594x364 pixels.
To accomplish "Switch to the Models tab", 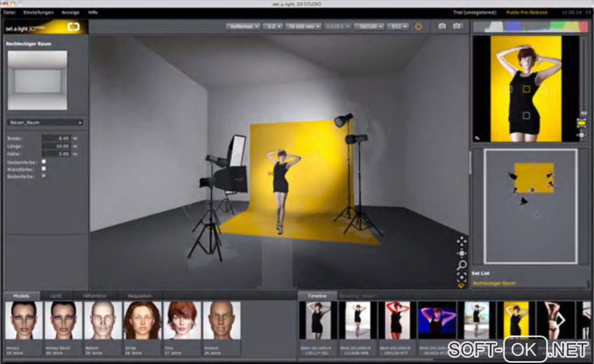I will click(21, 296).
